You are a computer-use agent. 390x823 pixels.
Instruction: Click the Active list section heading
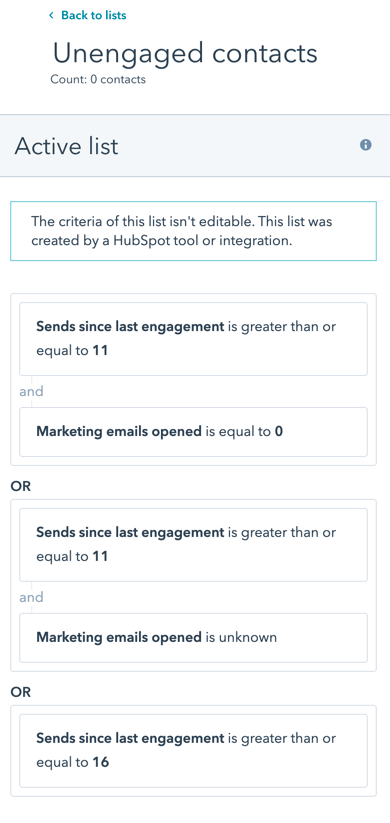(67, 146)
